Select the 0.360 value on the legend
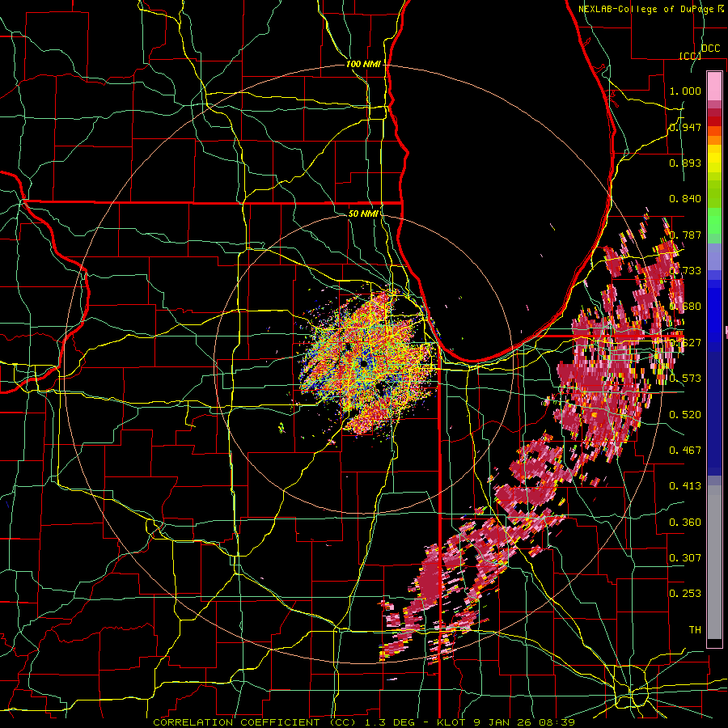Screen dimensions: 728x728 (685, 522)
